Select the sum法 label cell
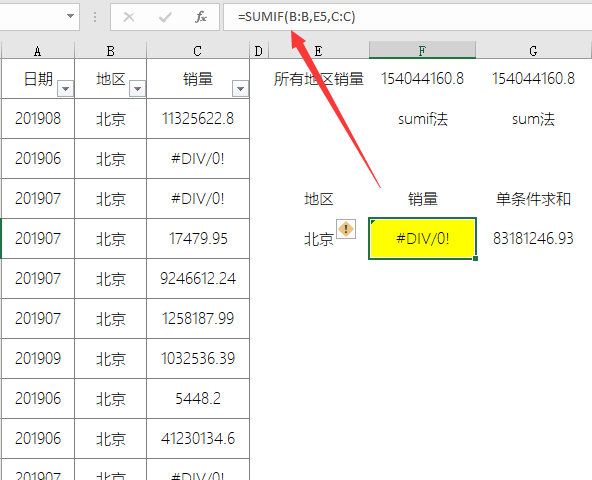Image resolution: width=592 pixels, height=480 pixels. [x=533, y=119]
